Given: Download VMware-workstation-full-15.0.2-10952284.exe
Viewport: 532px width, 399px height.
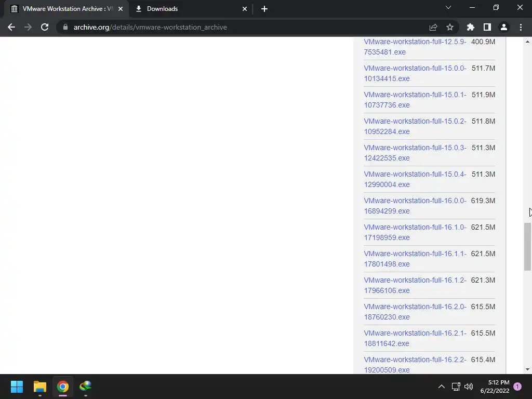Looking at the screenshot, I should pos(415,126).
